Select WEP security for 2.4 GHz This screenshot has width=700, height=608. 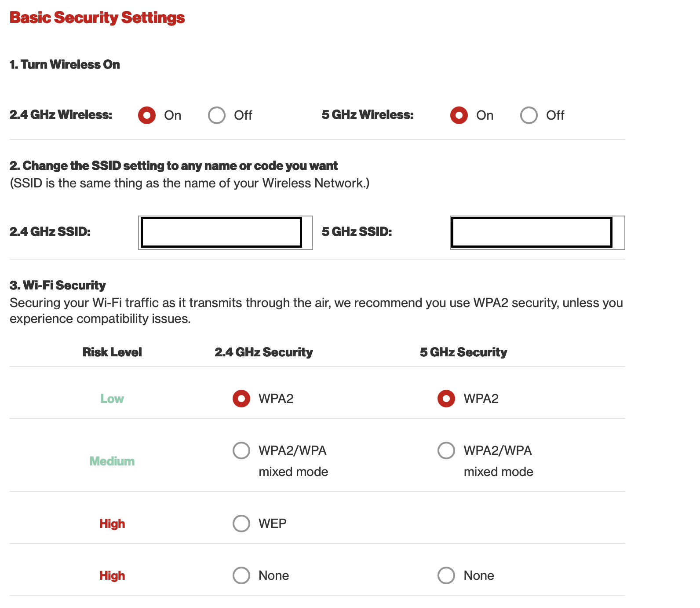point(241,524)
